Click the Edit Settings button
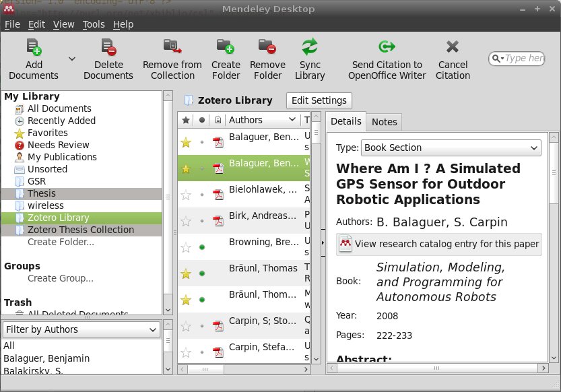 coord(319,100)
